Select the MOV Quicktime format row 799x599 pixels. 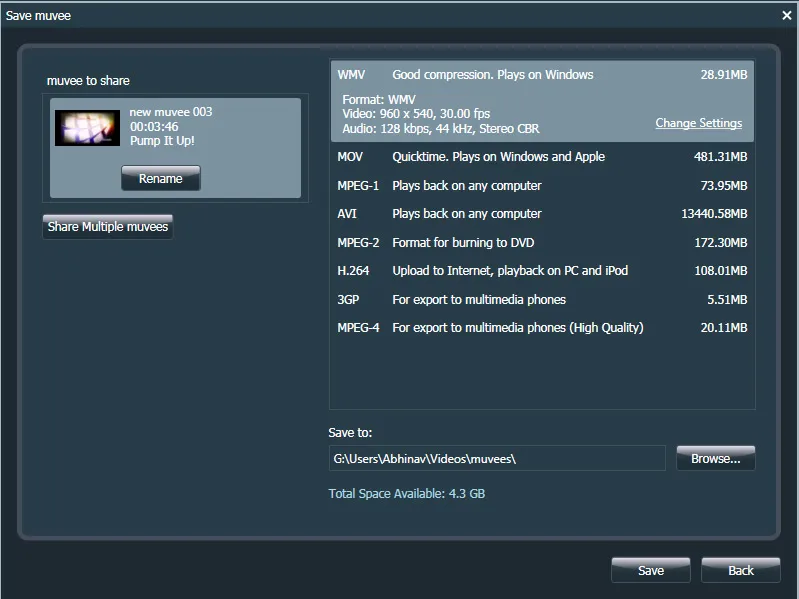pos(542,156)
